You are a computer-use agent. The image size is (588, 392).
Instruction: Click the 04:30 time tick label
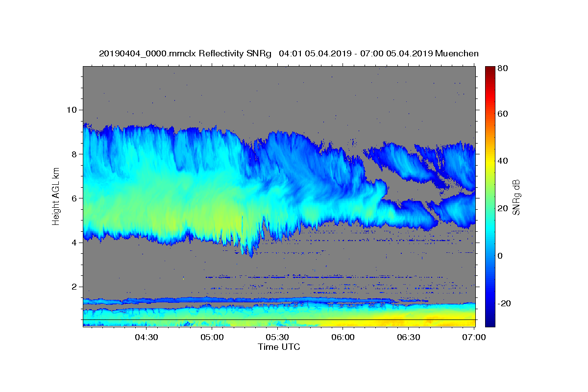[146, 337]
